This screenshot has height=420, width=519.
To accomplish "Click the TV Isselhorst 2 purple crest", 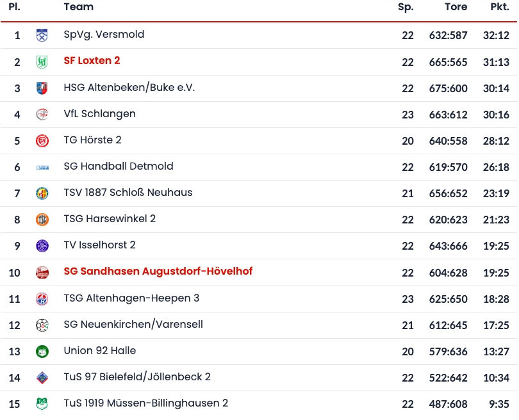I will click(42, 246).
